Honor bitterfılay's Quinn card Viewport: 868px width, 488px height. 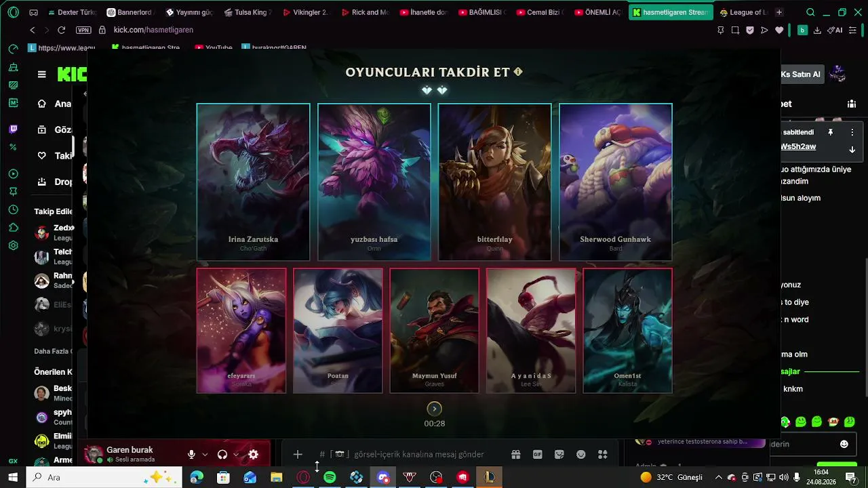point(495,182)
